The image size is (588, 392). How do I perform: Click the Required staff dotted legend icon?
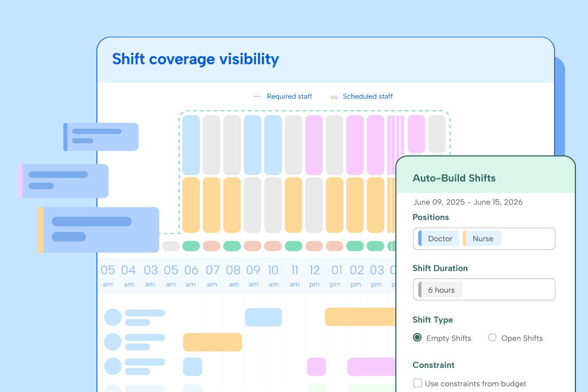[x=256, y=96]
